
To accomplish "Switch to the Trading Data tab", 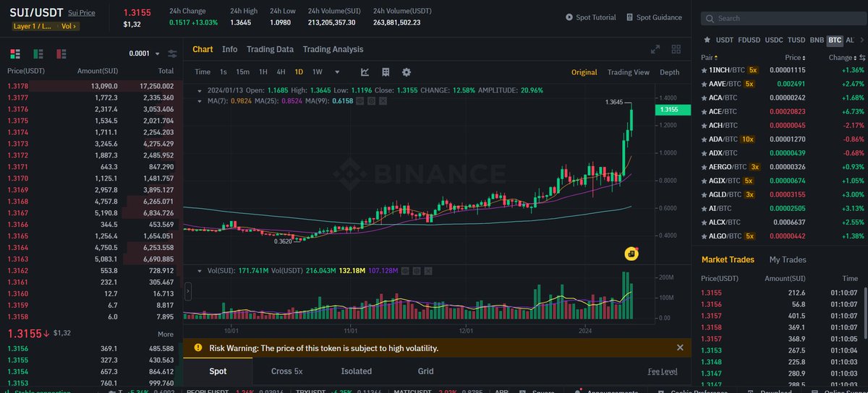I will [x=270, y=49].
